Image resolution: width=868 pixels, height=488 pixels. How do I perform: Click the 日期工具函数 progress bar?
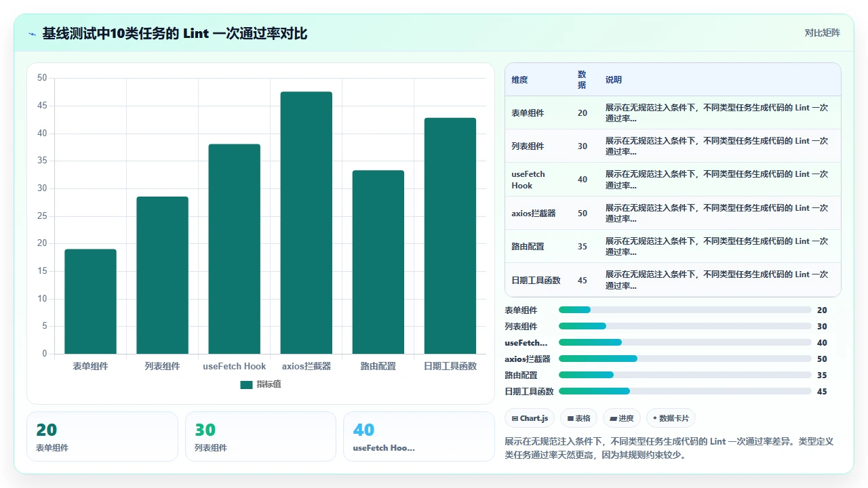(x=685, y=391)
